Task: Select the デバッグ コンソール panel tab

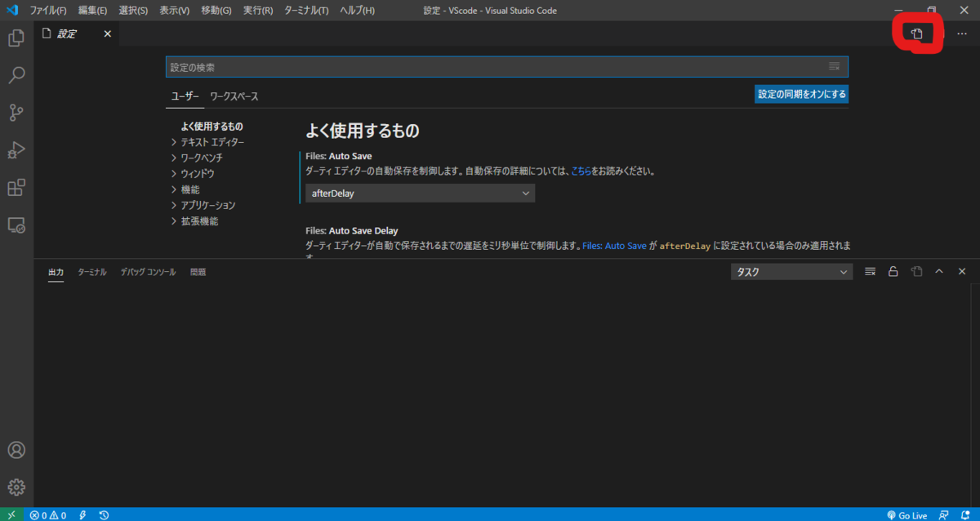Action: pyautogui.click(x=148, y=272)
